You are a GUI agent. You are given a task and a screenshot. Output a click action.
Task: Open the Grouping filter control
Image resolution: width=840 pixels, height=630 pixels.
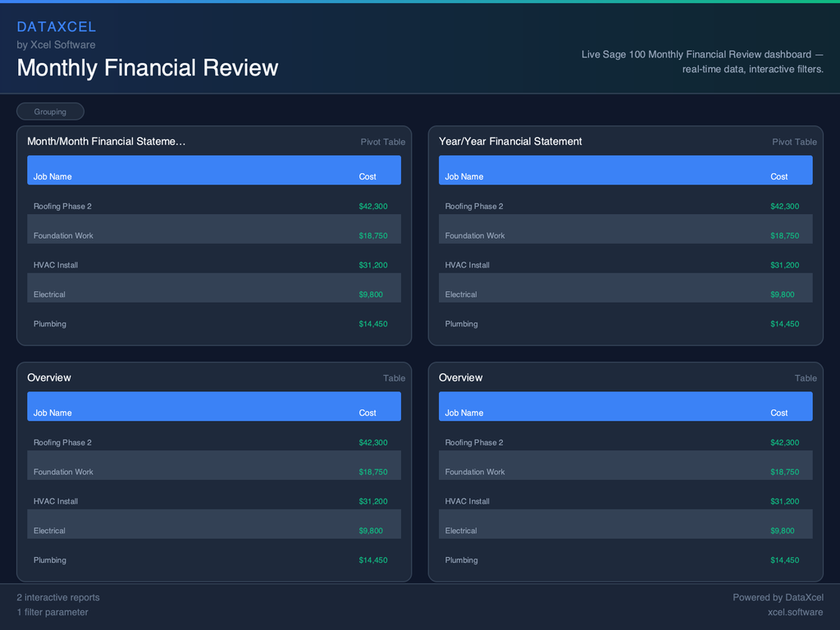(50, 112)
